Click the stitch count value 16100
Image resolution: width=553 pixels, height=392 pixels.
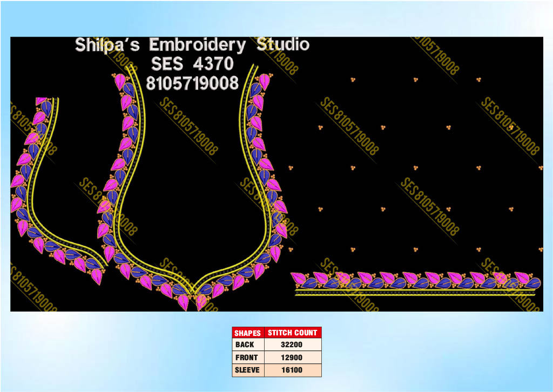(292, 370)
